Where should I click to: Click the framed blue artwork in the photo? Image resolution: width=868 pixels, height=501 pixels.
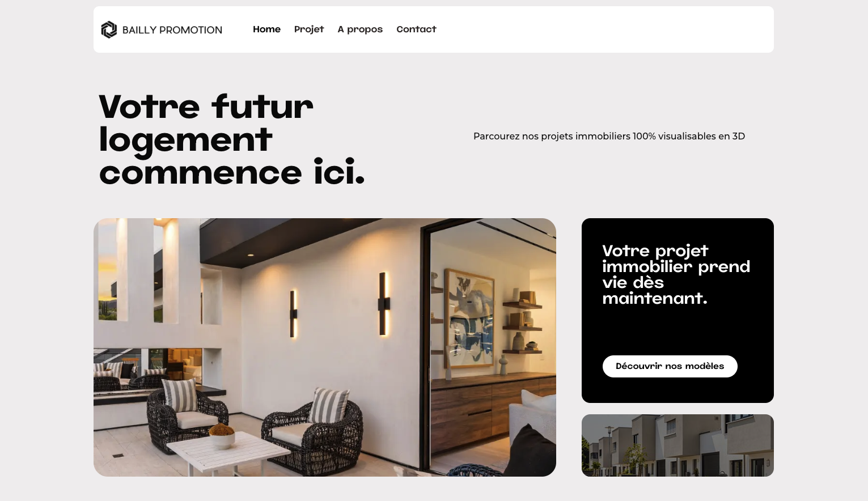469,323
